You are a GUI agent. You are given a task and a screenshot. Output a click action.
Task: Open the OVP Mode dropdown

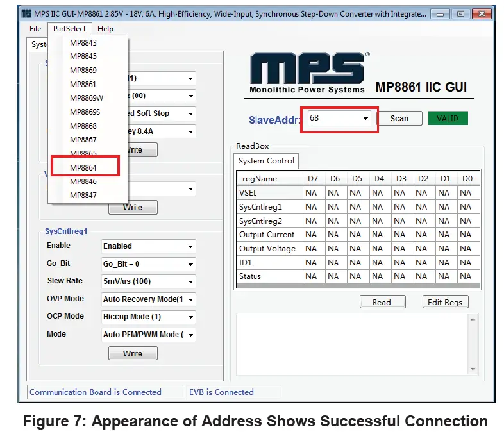pos(149,299)
